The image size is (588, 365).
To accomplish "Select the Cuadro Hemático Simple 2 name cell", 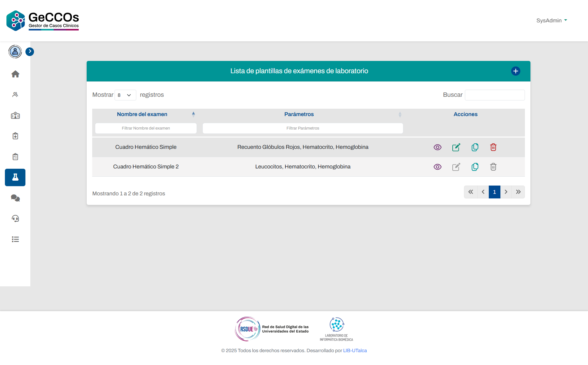I will (x=146, y=167).
